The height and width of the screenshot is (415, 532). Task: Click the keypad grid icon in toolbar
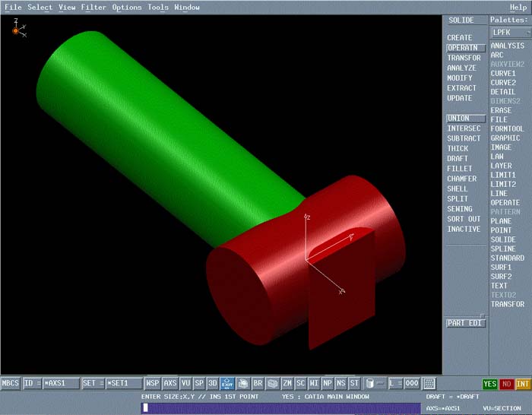[429, 384]
